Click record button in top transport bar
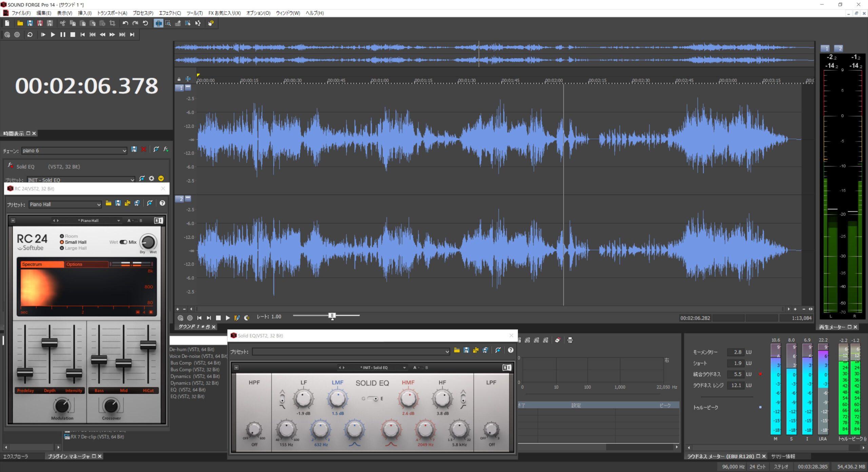The width and height of the screenshot is (868, 472). coord(17,35)
